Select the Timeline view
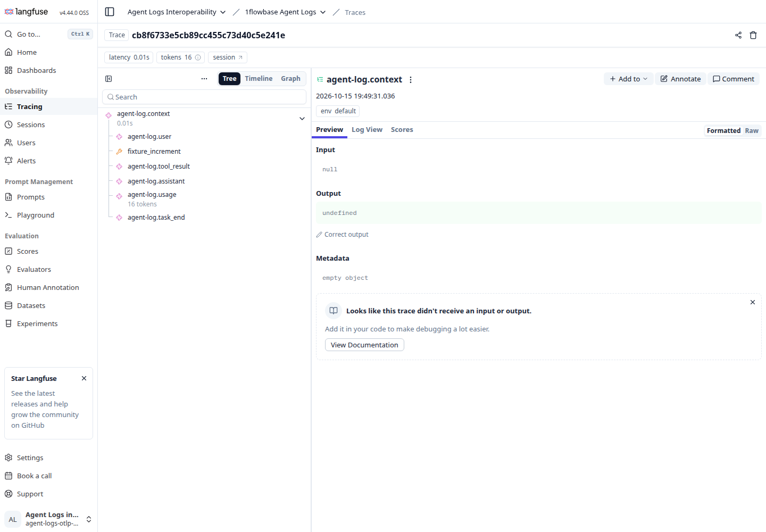The width and height of the screenshot is (766, 532). pos(259,79)
